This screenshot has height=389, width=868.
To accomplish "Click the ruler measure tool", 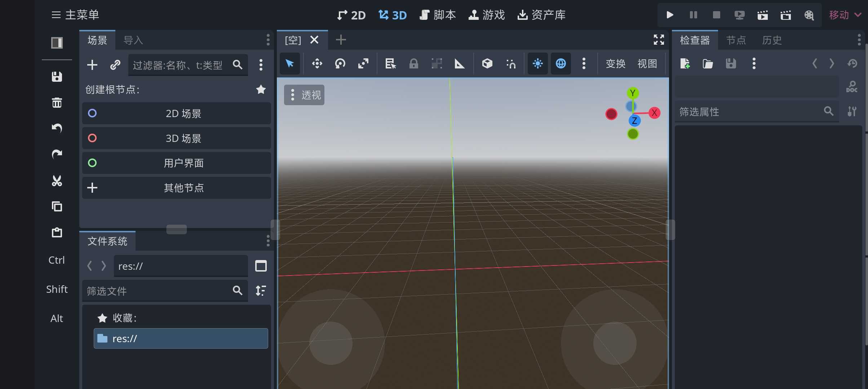I will tap(459, 64).
